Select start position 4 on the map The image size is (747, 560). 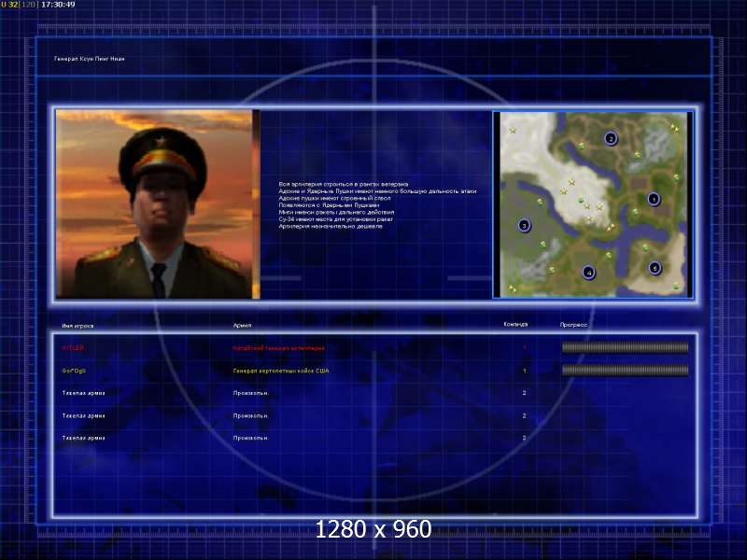point(589,273)
